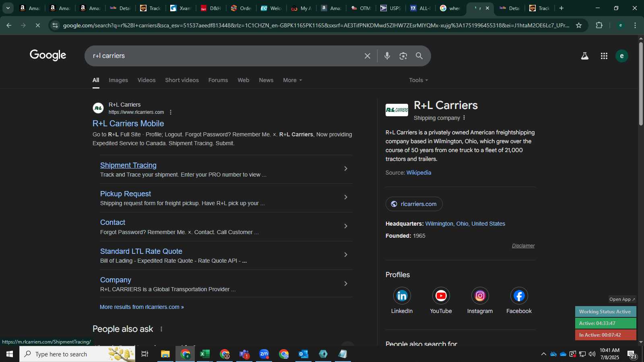
Task: Switch to the News results tab
Action: [266, 80]
